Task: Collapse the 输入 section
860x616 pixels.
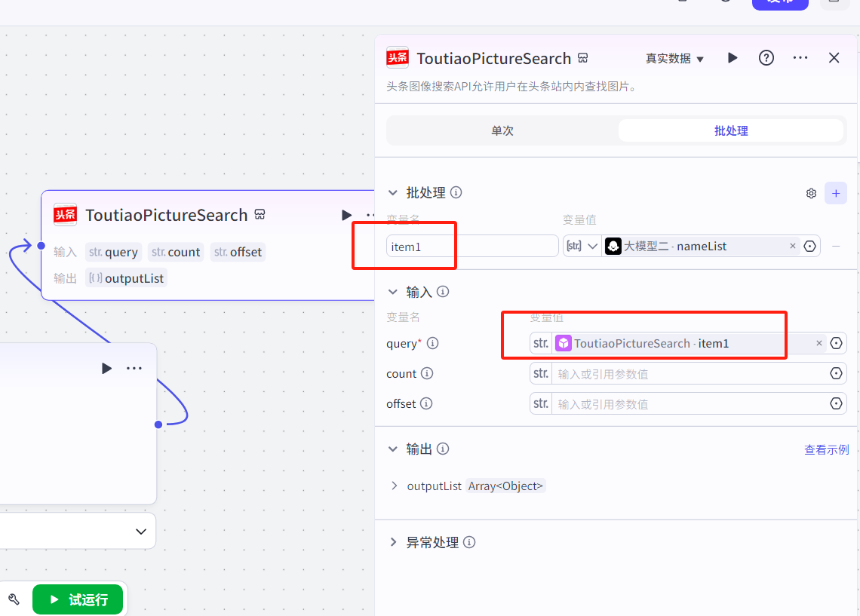Action: pyautogui.click(x=393, y=292)
